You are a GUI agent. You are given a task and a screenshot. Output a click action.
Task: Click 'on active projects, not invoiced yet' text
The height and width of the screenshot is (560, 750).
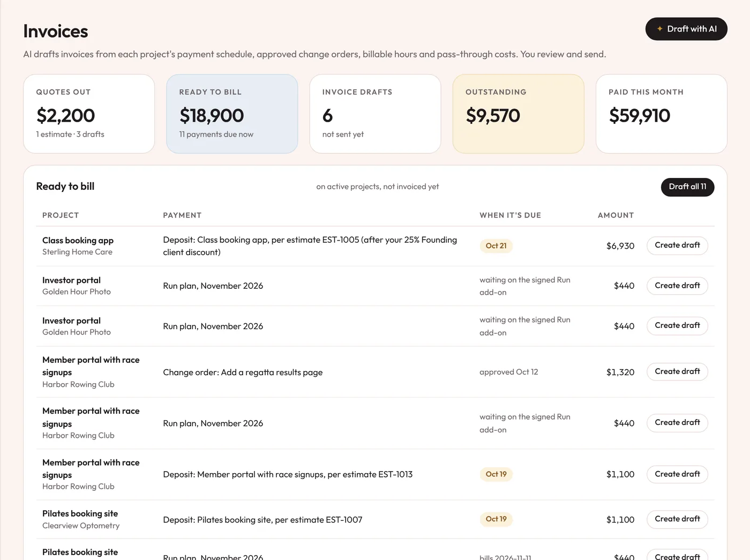[378, 186]
